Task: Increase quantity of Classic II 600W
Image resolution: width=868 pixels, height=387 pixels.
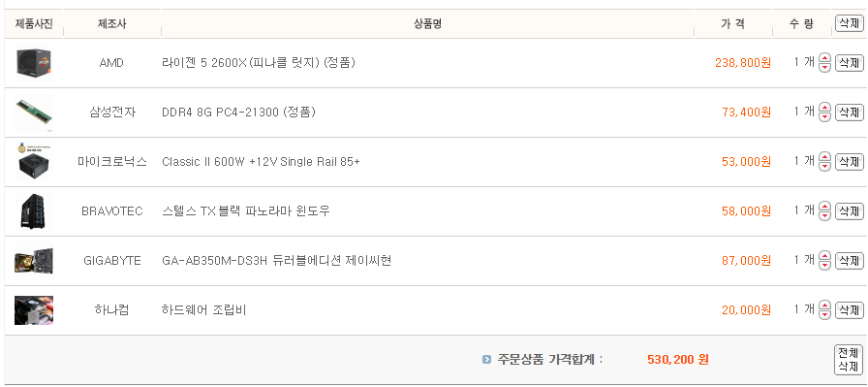Action: (824, 157)
